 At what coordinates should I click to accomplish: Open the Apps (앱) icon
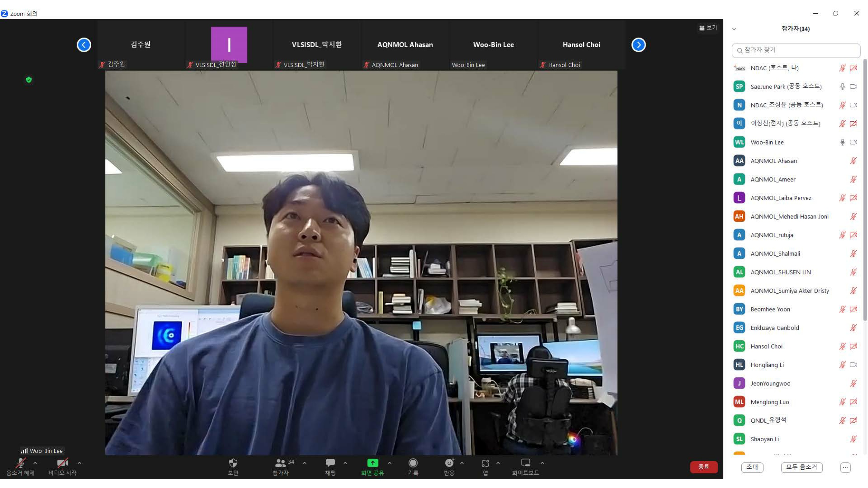tap(485, 463)
